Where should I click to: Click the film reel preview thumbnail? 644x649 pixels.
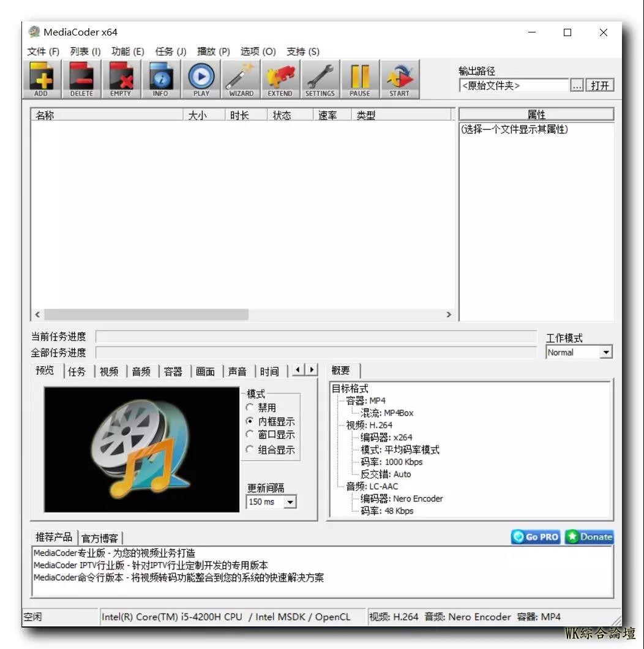tap(141, 449)
